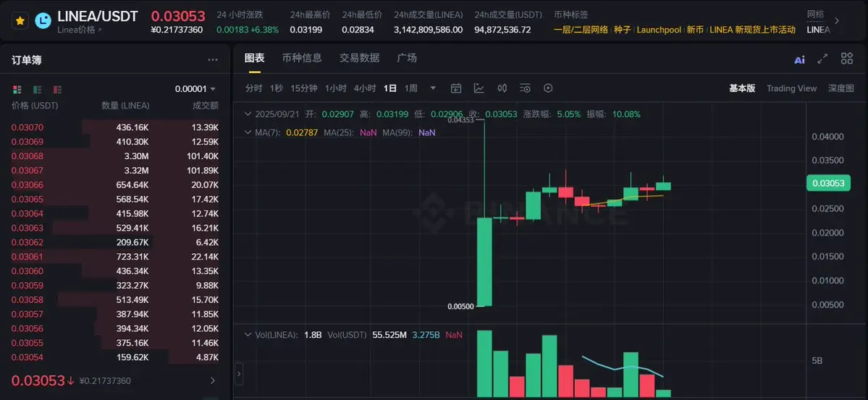This screenshot has width=868, height=400.
Task: Click the LINEA coin logo icon
Action: click(43, 21)
